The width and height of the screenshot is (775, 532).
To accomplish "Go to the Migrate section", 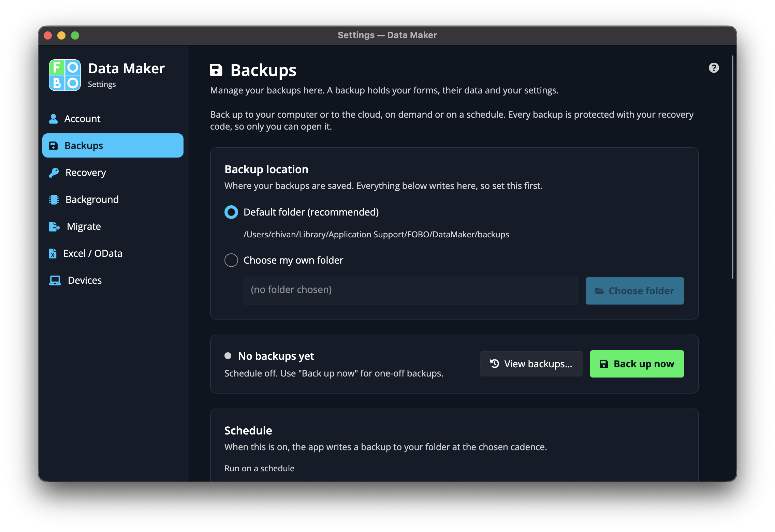I will (113, 226).
